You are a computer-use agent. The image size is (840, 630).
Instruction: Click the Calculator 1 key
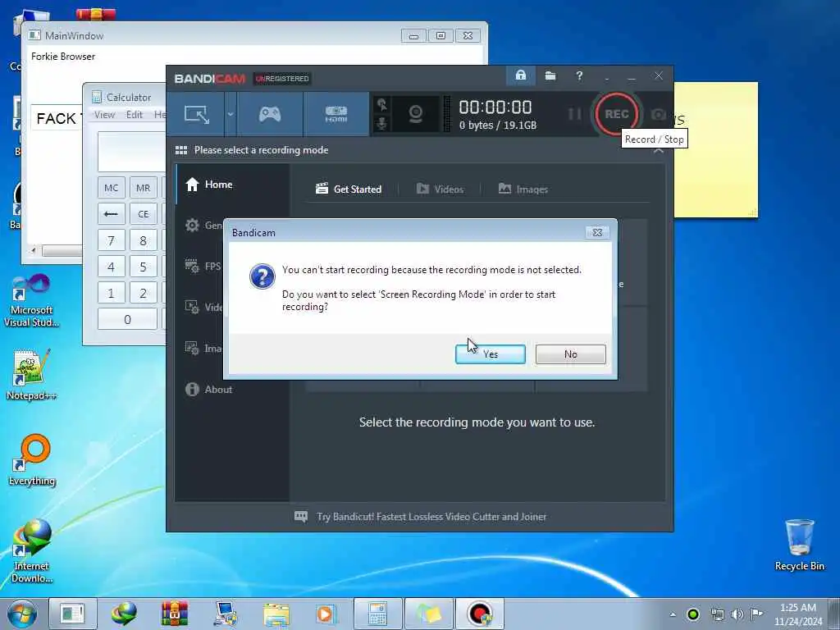pyautogui.click(x=112, y=293)
